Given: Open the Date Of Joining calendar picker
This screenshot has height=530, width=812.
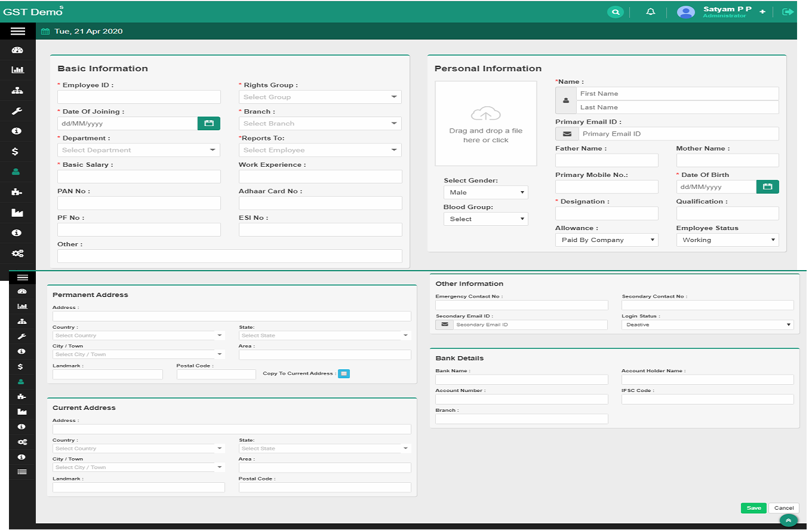Looking at the screenshot, I should click(x=209, y=124).
